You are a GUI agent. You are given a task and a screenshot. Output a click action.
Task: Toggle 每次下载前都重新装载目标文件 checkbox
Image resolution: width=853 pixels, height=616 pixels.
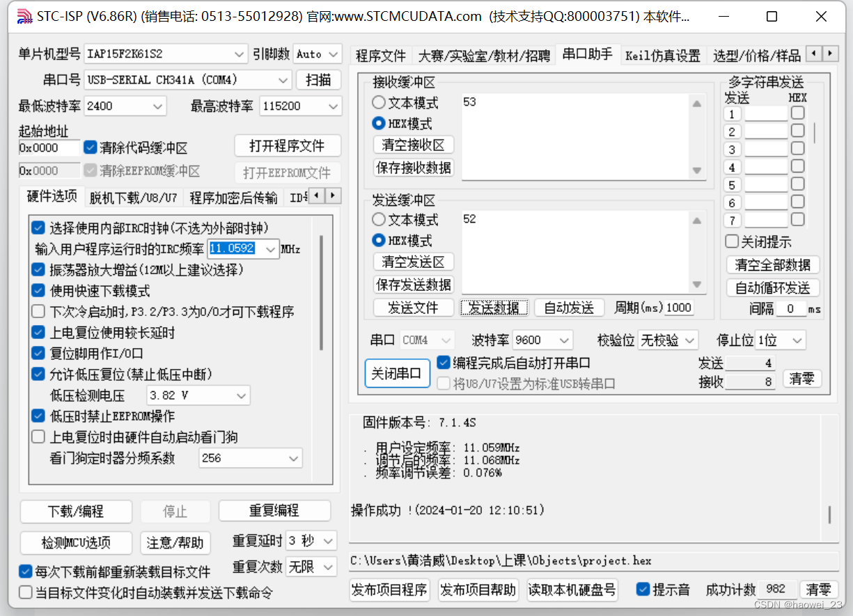click(x=26, y=571)
